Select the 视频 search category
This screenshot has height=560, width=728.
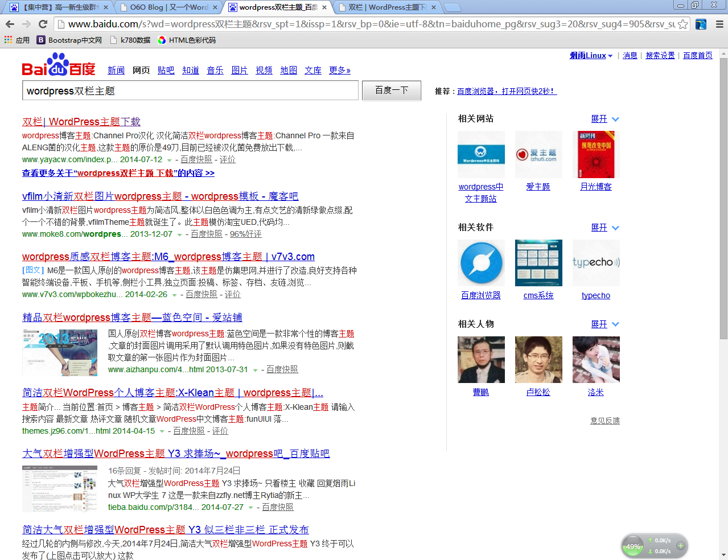tap(264, 70)
